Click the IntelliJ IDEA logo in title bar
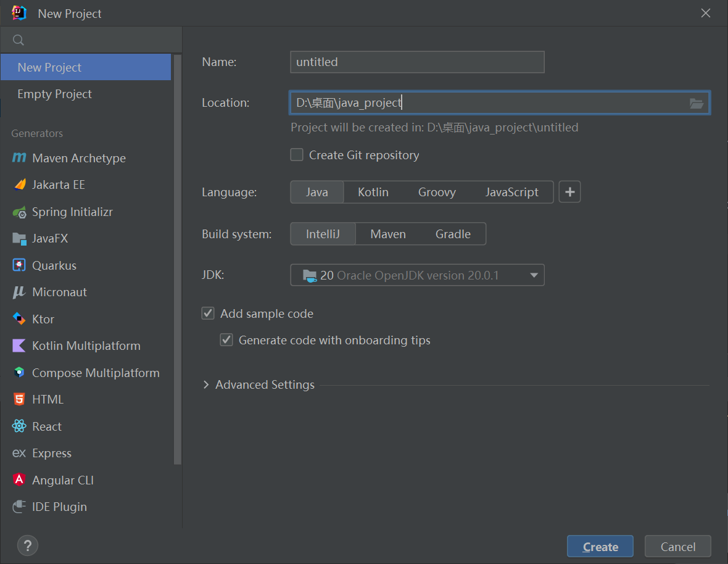728x564 pixels. pyautogui.click(x=19, y=13)
